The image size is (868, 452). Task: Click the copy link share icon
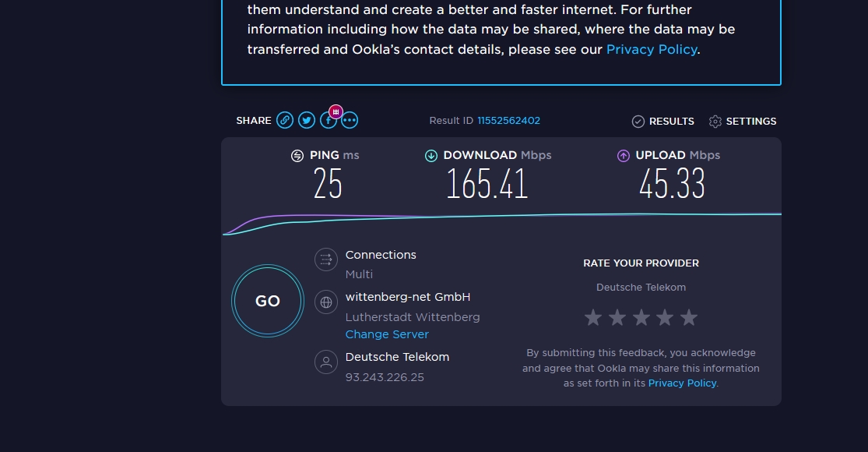point(286,120)
